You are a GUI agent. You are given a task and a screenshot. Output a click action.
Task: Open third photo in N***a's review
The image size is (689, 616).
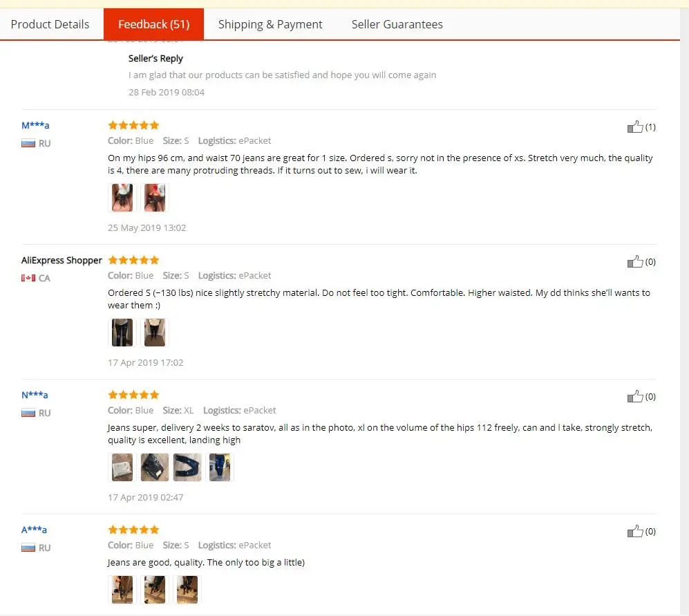[x=187, y=467]
